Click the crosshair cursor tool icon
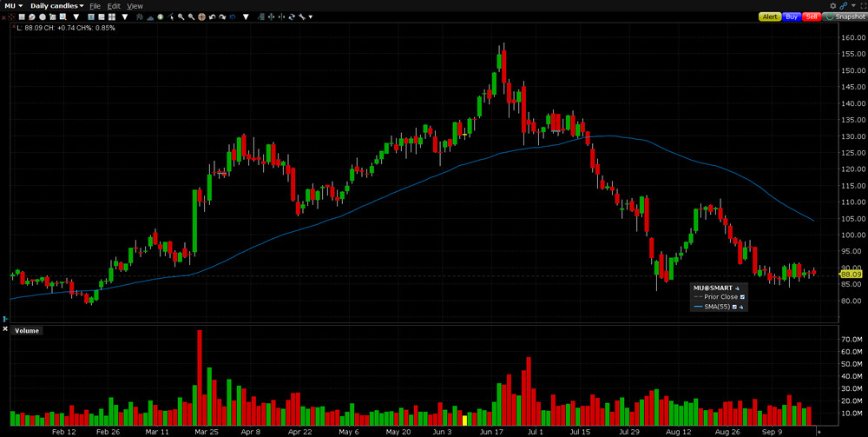The width and height of the screenshot is (868, 437). pos(201,17)
